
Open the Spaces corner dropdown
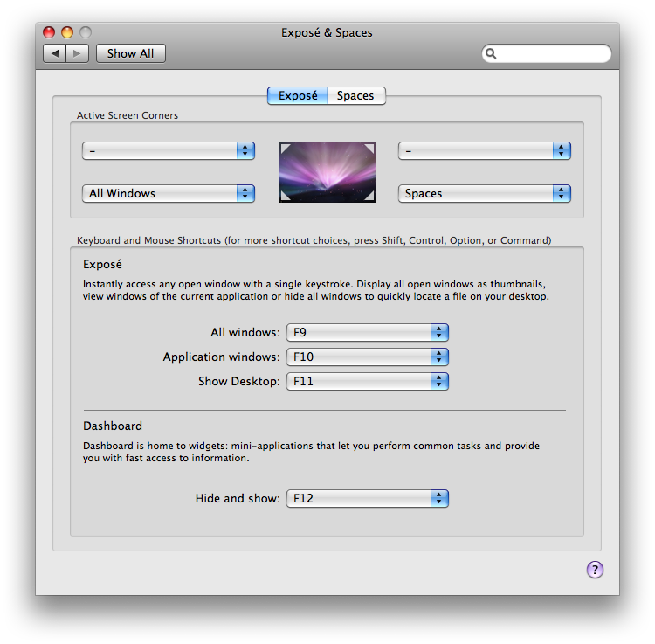[x=485, y=193]
